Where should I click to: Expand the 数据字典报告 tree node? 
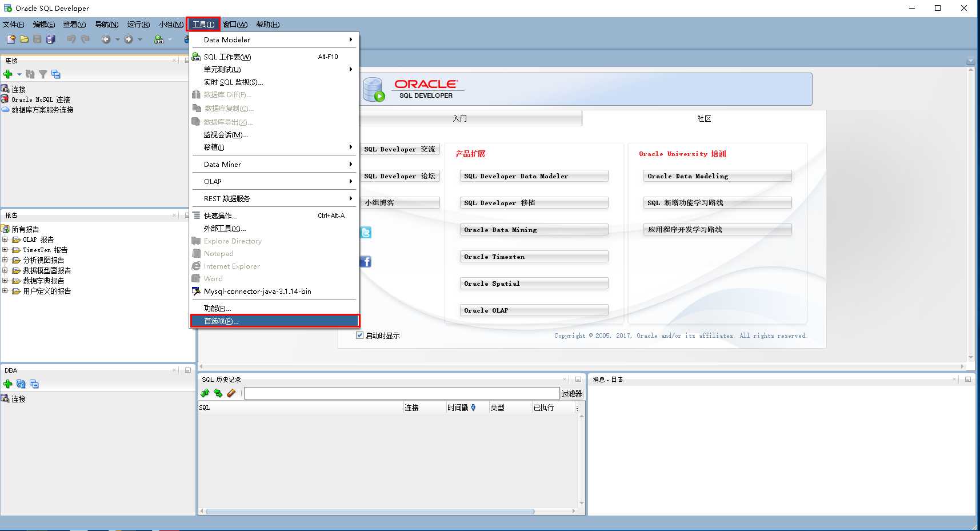coord(5,281)
